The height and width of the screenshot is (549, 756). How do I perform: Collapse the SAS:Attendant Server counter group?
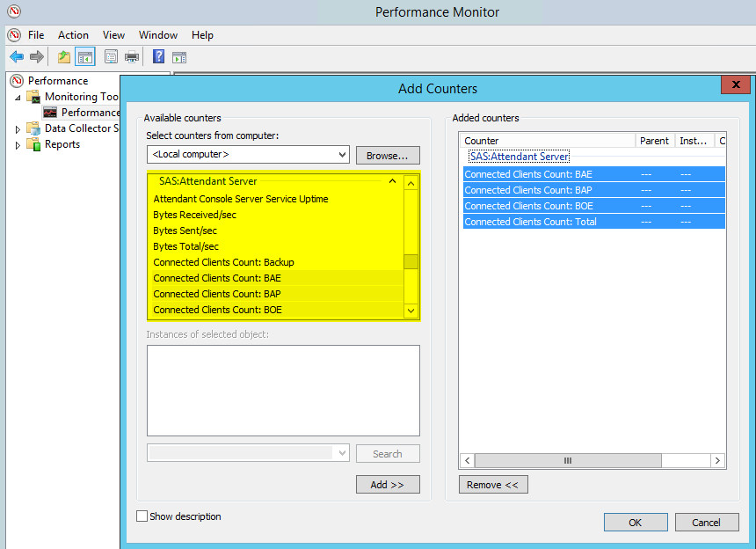(x=393, y=181)
